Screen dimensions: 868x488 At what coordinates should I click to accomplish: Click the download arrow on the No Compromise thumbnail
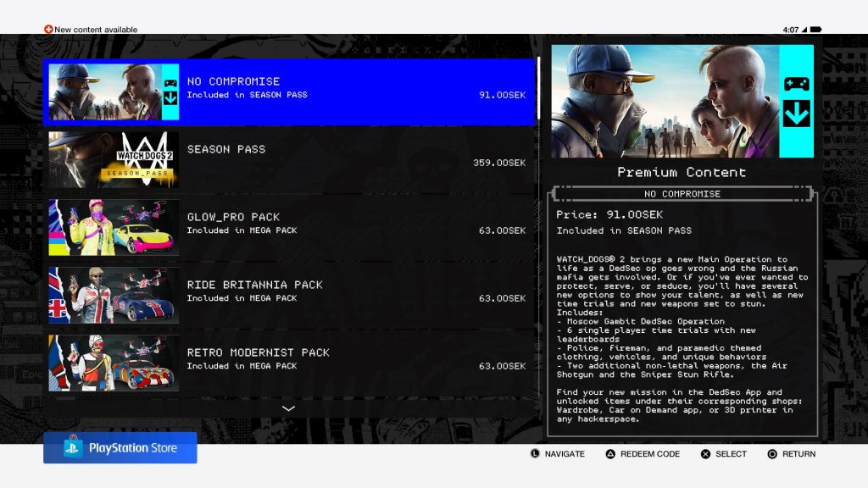(x=170, y=98)
